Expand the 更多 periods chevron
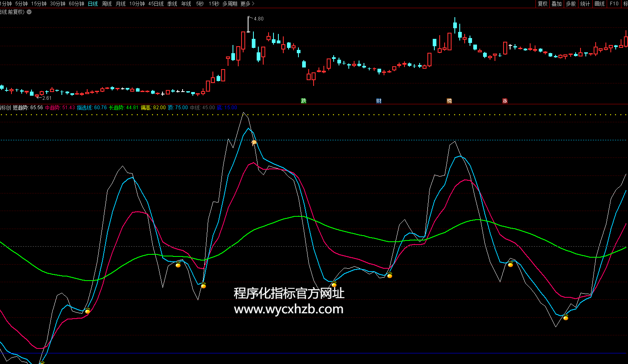Viewport: 628px width, 364px height. (253, 4)
